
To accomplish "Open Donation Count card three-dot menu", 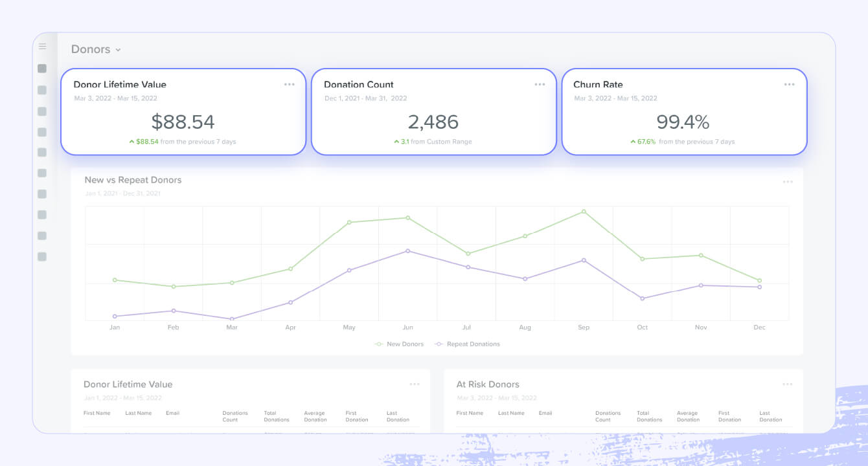I will tap(540, 85).
